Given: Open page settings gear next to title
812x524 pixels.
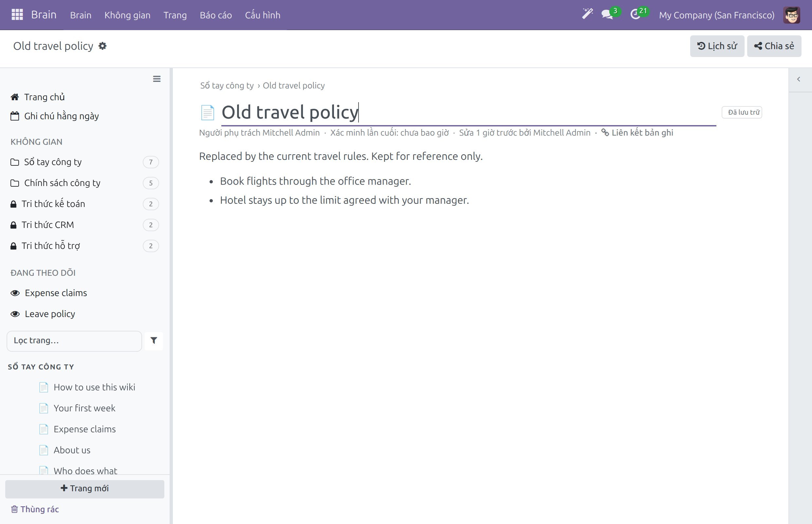Looking at the screenshot, I should pos(102,46).
